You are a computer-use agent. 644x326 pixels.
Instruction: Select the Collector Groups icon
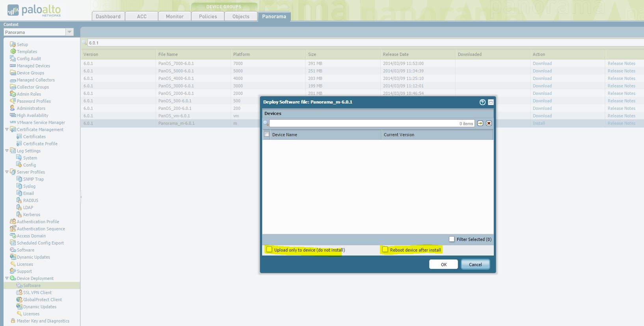pos(13,87)
